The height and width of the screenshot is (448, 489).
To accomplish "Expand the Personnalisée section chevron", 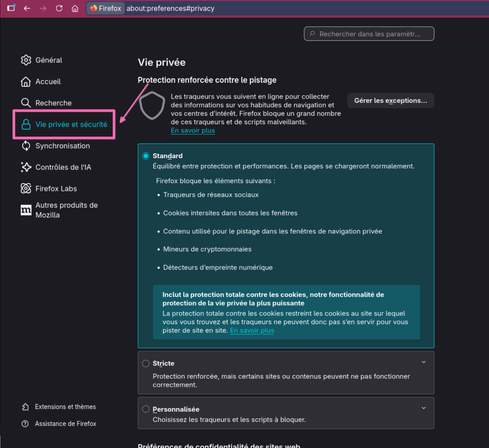I will 424,408.
